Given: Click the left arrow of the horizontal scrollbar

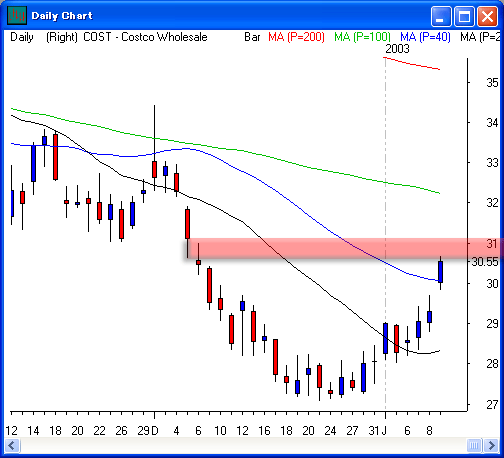Looking at the screenshot, I should pyautogui.click(x=13, y=445).
